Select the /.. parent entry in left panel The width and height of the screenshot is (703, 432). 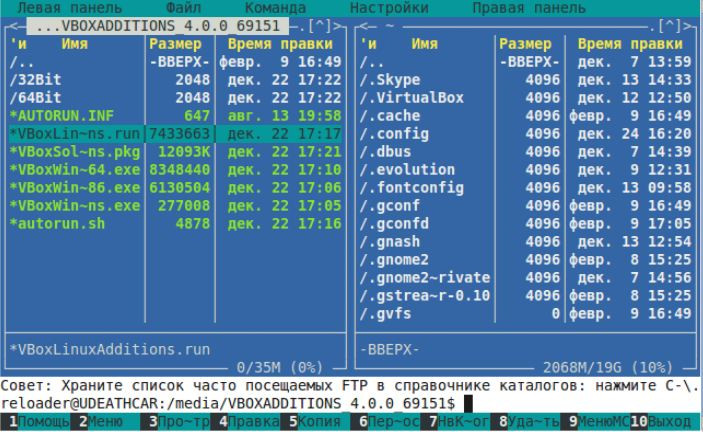tap(175, 62)
